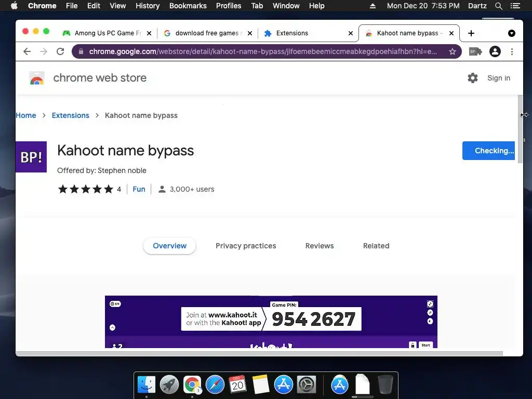Screen dimensions: 532x399
Task: Open Finder from the Dock
Action: point(147,385)
